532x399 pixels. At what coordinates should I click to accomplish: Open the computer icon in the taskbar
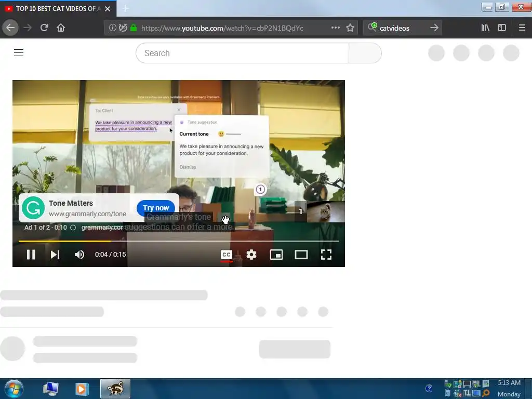point(50,389)
